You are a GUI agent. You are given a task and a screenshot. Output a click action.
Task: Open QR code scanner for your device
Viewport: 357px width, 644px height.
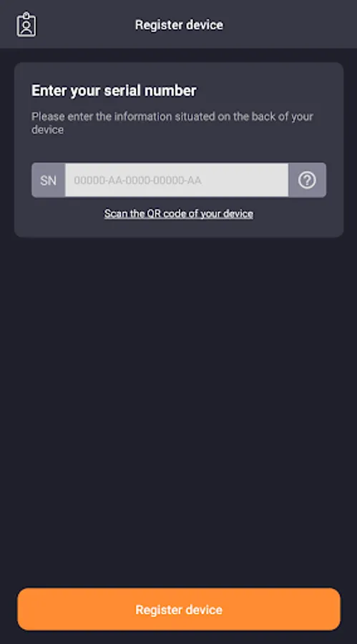coord(178,213)
